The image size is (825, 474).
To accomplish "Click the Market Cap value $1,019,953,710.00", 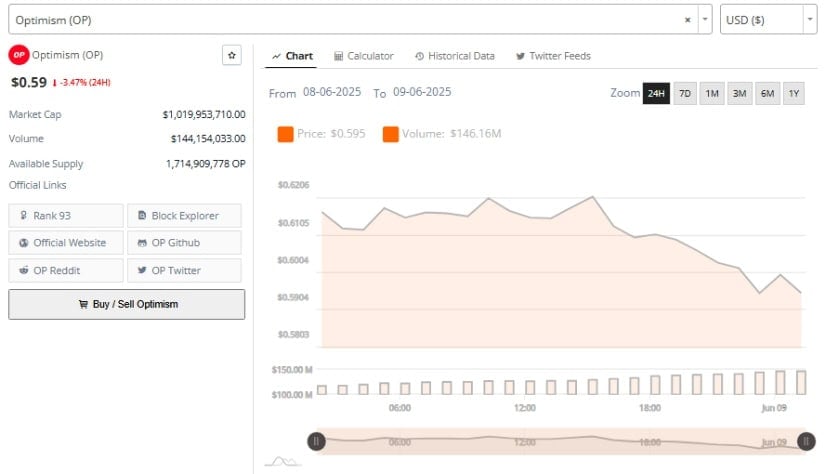I will (204, 114).
